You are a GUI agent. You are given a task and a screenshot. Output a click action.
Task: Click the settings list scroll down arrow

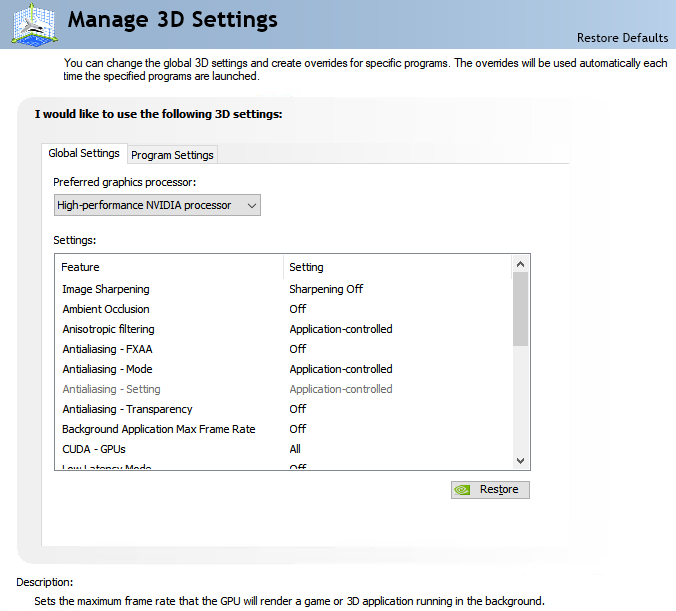click(520, 460)
